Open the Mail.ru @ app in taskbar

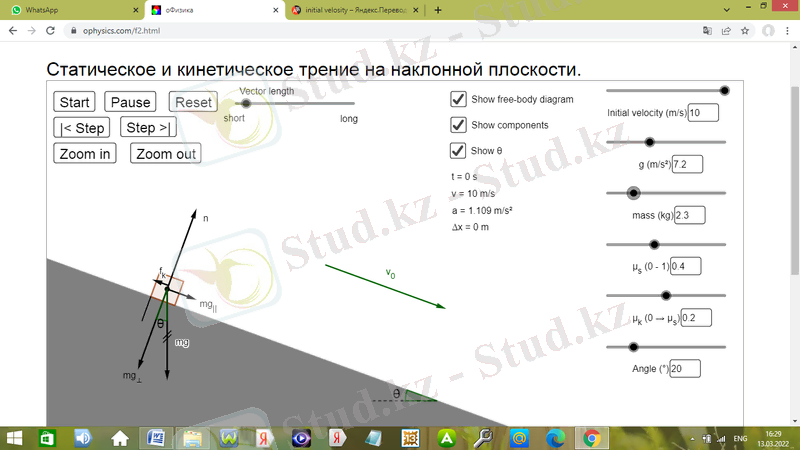pos(519,438)
